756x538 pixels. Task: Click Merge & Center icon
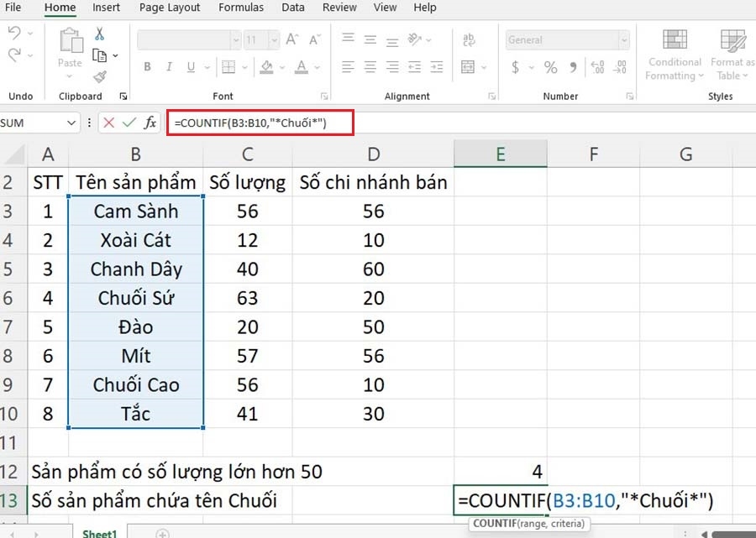pos(468,67)
